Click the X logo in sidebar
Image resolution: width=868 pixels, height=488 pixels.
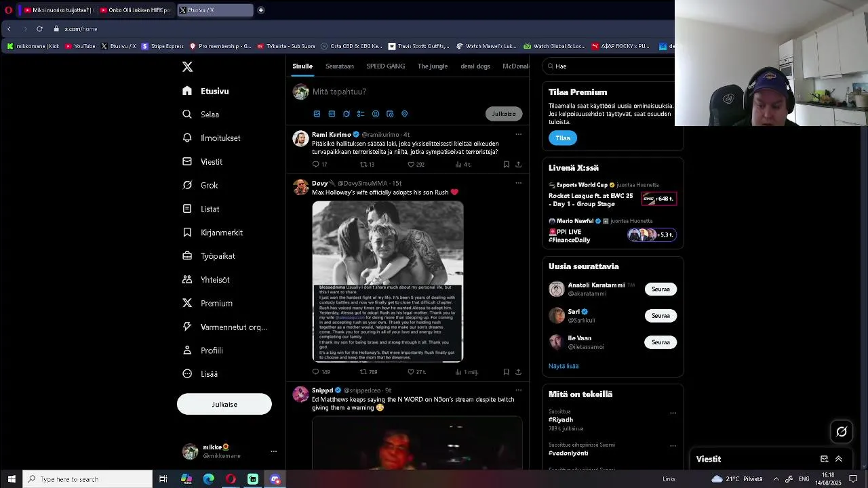click(x=187, y=66)
